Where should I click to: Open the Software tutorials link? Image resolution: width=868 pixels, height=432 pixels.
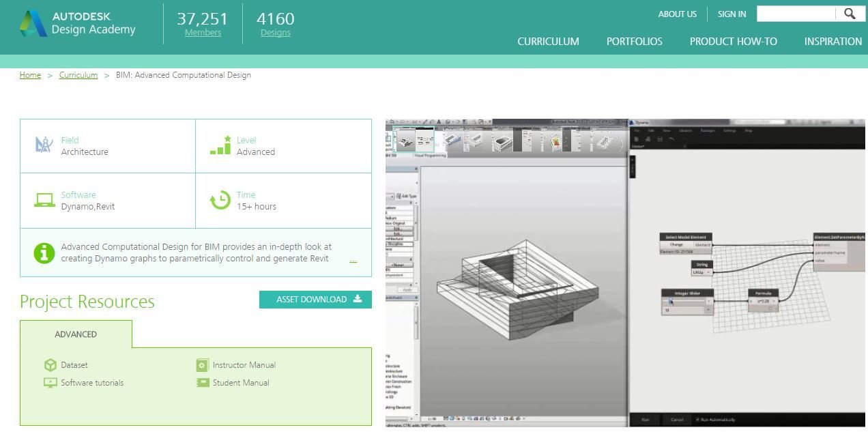click(x=92, y=383)
